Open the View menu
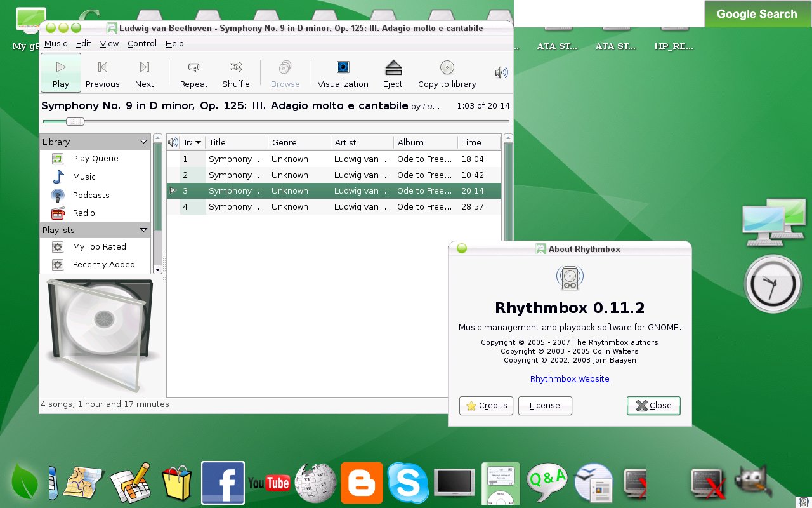Viewport: 812px width, 508px height. [x=109, y=43]
